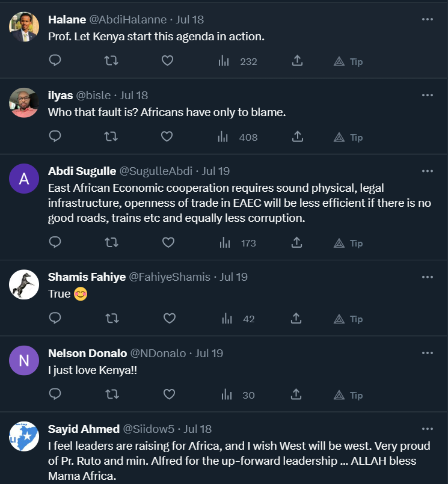Image resolution: width=448 pixels, height=484 pixels.
Task: Like Abdi Sugulle's tweet
Action: pos(168,242)
